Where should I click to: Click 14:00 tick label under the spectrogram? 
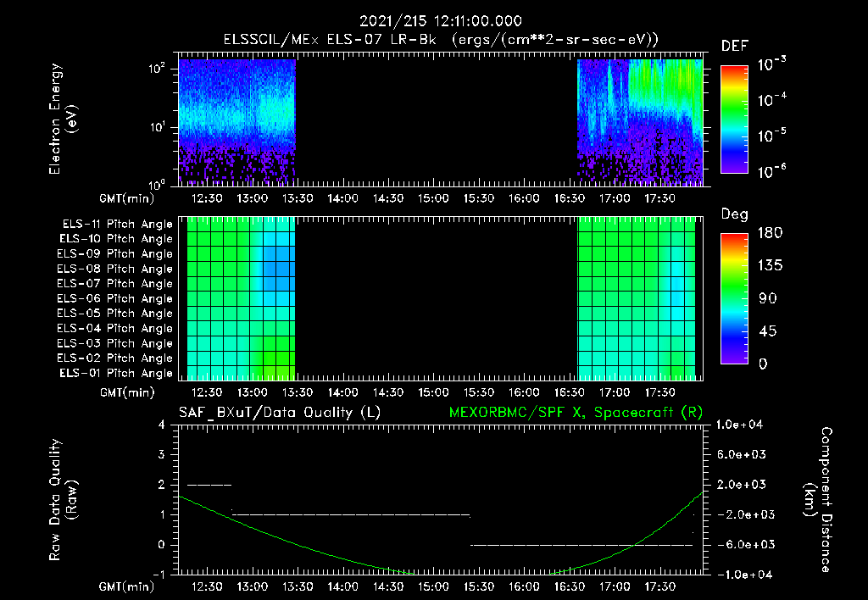[x=342, y=198]
